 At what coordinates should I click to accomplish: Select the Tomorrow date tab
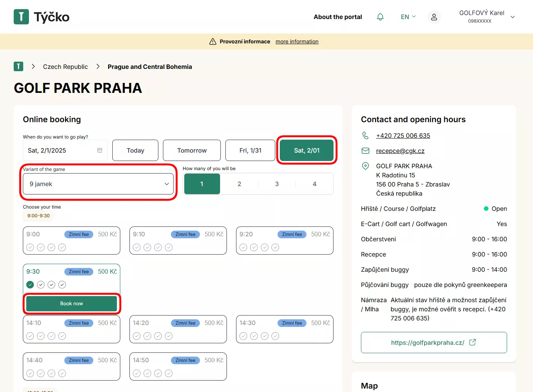[x=192, y=150]
